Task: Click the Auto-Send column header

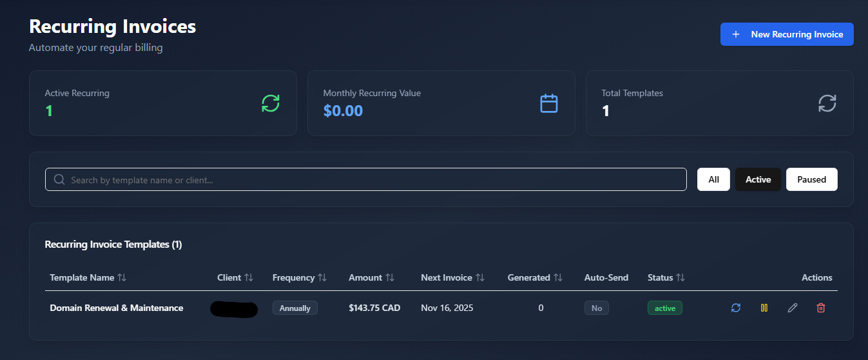Action: 606,277
